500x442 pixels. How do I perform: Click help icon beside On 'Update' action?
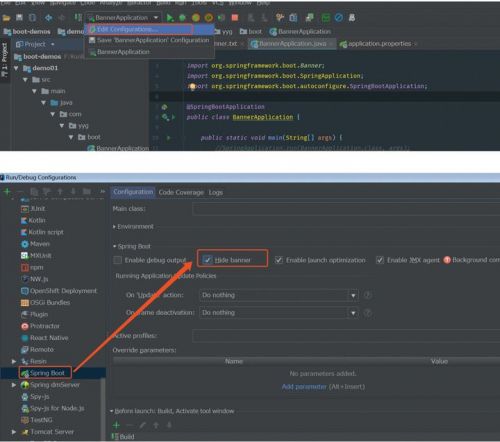coord(367,295)
